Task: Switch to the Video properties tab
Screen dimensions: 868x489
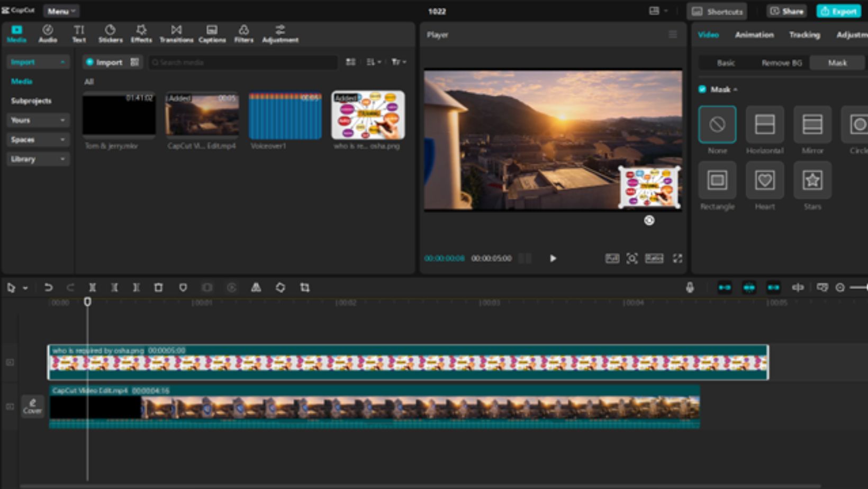Action: pyautogui.click(x=708, y=34)
